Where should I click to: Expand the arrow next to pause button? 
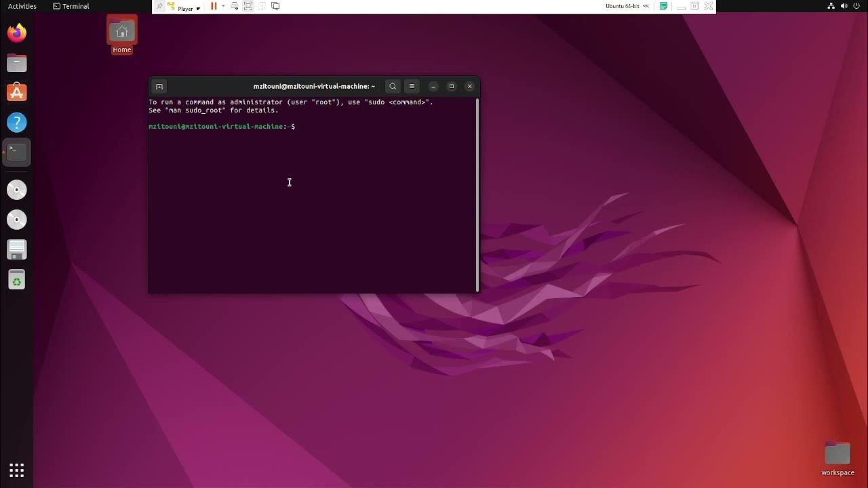pyautogui.click(x=223, y=6)
